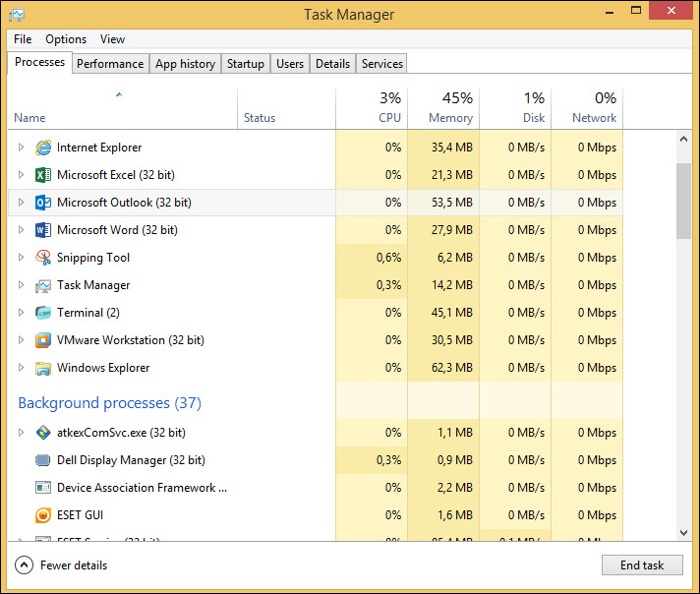700x594 pixels.
Task: Click the Snipping Tool scissors icon
Action: point(43,258)
